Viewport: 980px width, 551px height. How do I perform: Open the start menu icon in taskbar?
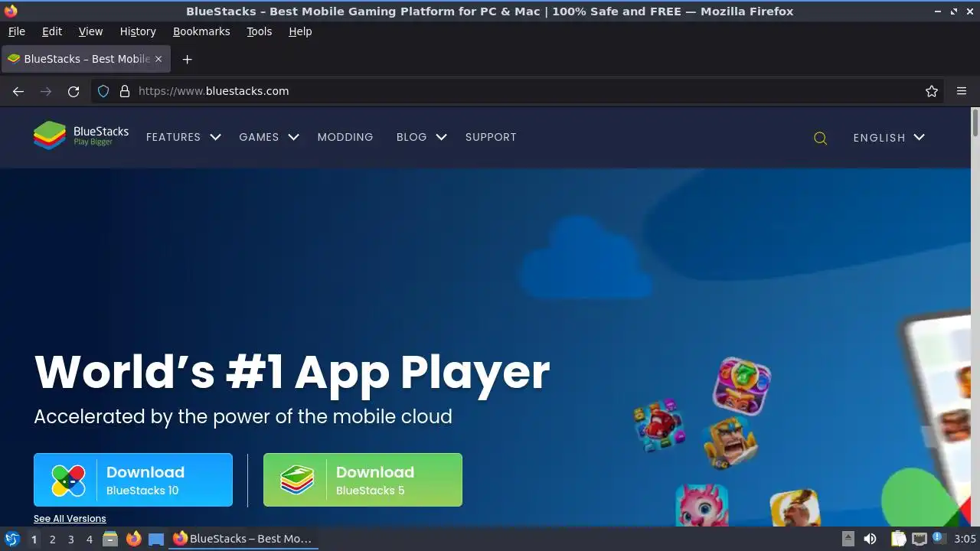point(11,539)
